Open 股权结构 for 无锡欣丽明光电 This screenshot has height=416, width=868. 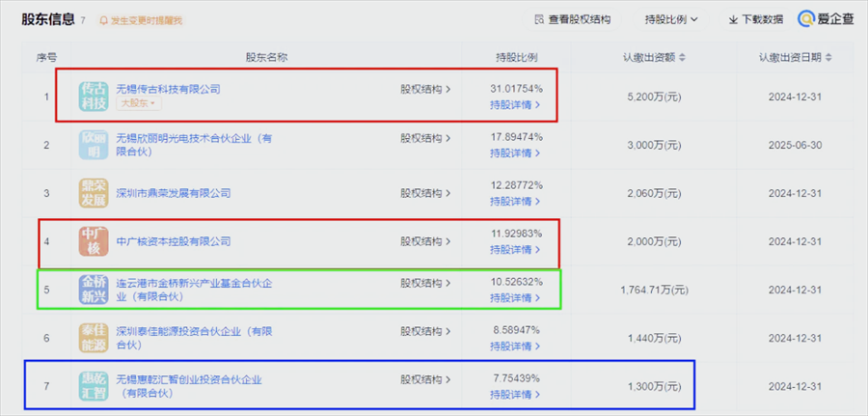[425, 138]
